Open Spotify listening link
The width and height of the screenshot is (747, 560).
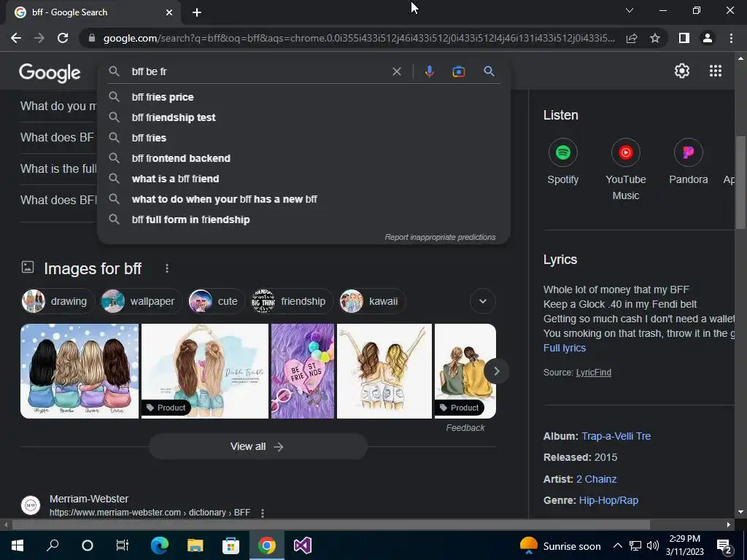click(562, 162)
